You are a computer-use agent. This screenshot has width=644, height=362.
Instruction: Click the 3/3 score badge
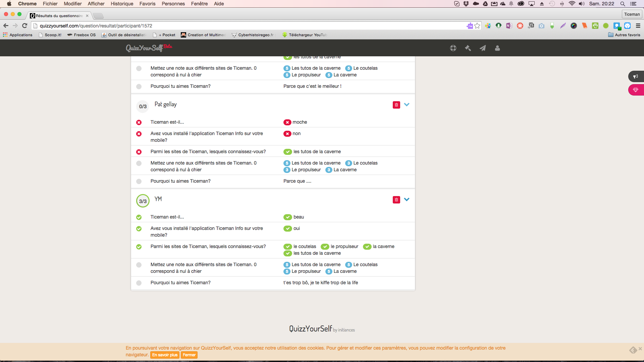143,201
